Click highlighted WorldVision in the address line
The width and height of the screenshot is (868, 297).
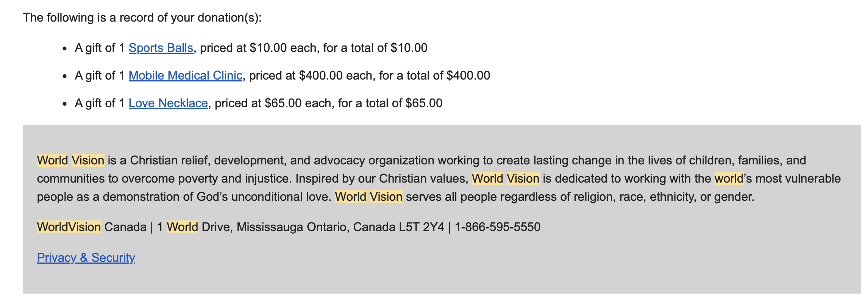click(69, 227)
